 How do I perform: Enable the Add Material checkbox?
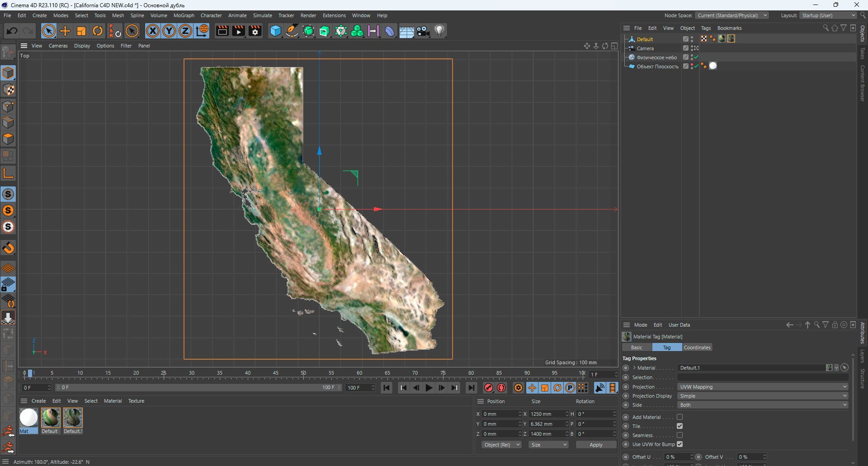coord(679,417)
